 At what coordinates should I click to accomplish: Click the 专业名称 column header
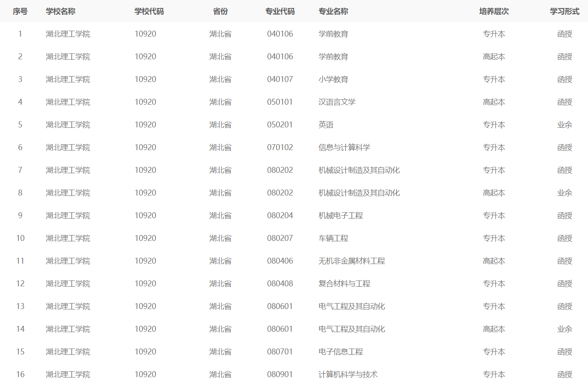point(333,11)
